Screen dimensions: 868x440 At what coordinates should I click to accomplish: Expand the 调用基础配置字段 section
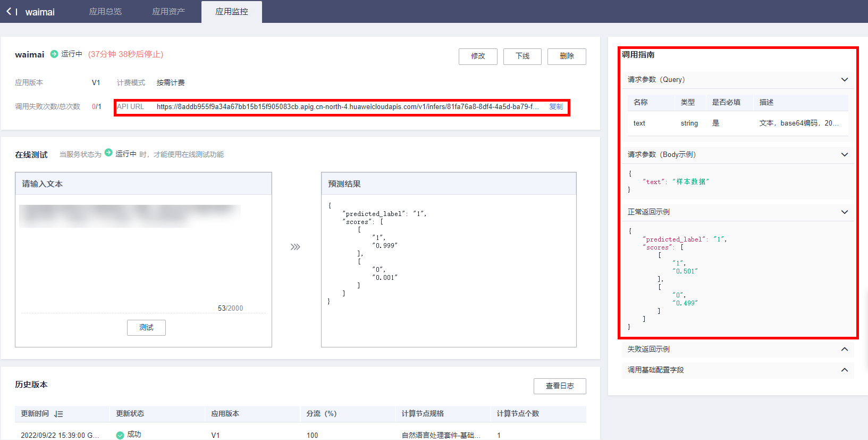click(844, 370)
